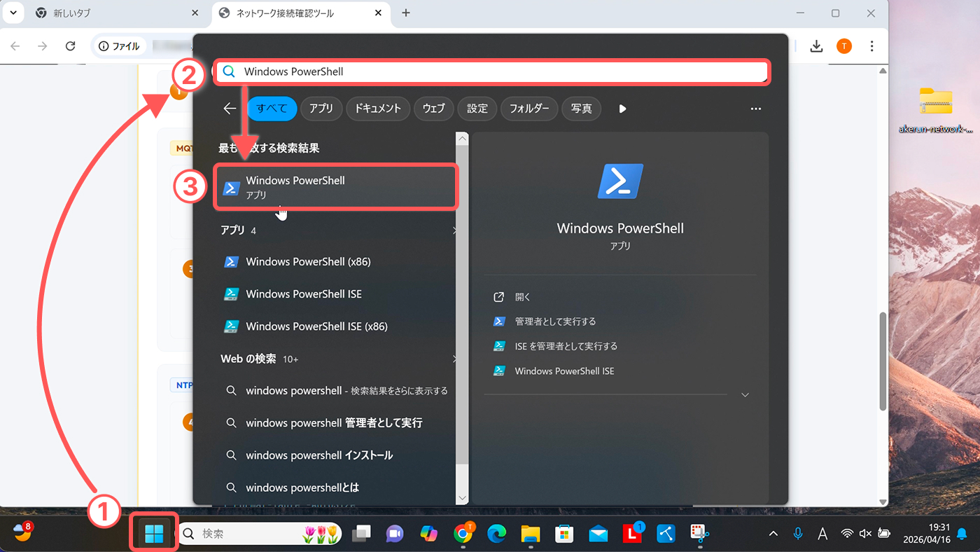
Task: Expand the アプリ results section chevron
Action: click(454, 230)
